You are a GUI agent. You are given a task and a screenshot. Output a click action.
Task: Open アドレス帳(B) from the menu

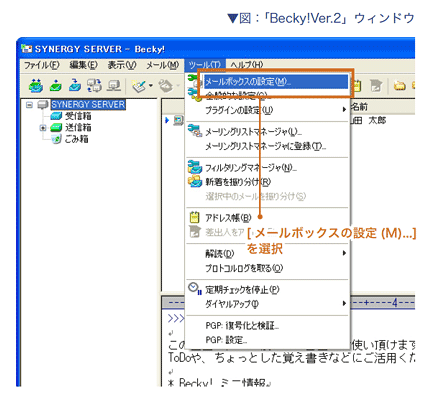(x=268, y=218)
